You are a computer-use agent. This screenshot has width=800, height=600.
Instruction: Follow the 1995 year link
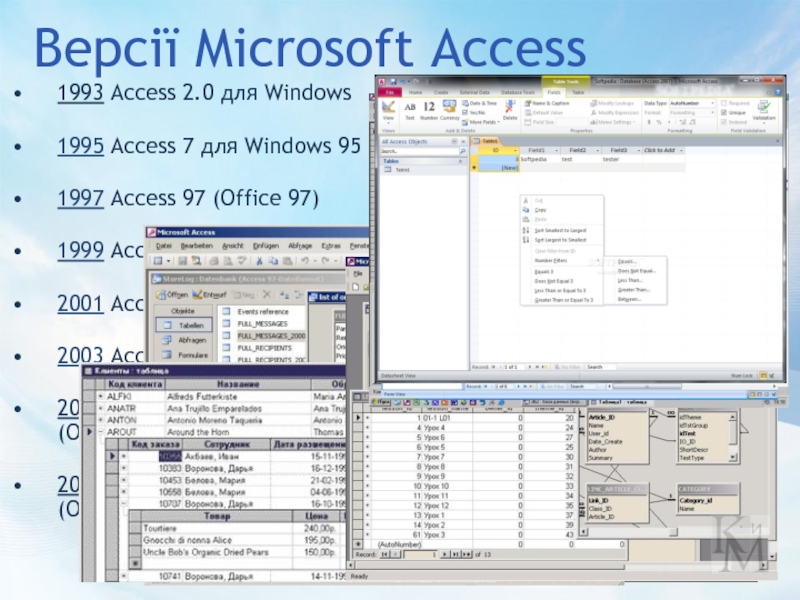pos(81,146)
